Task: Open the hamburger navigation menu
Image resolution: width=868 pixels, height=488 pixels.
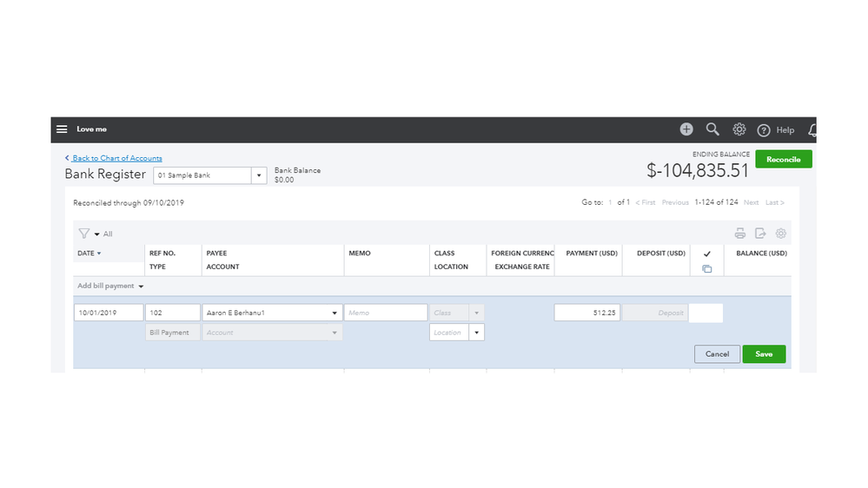Action: (x=62, y=129)
